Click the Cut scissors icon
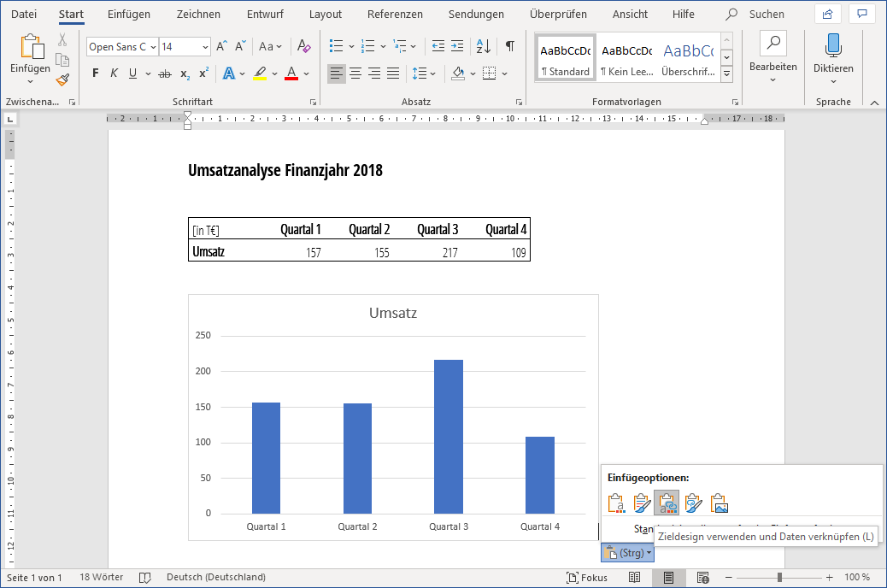Image resolution: width=887 pixels, height=588 pixels. click(x=62, y=39)
